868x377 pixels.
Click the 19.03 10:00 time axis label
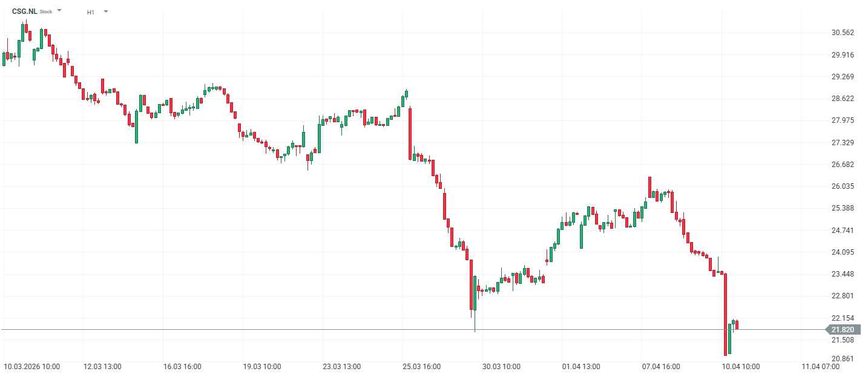[x=261, y=367]
